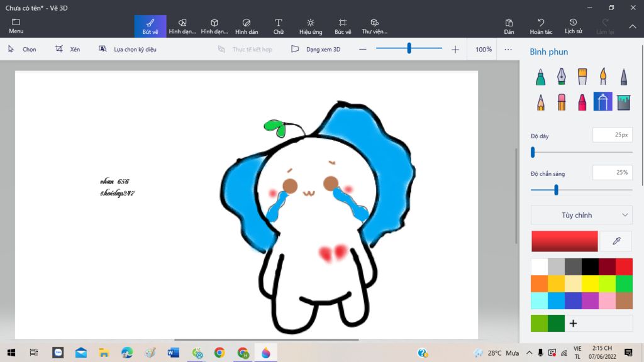
Task: Collapse the ribbon with the chevron
Action: click(x=633, y=26)
